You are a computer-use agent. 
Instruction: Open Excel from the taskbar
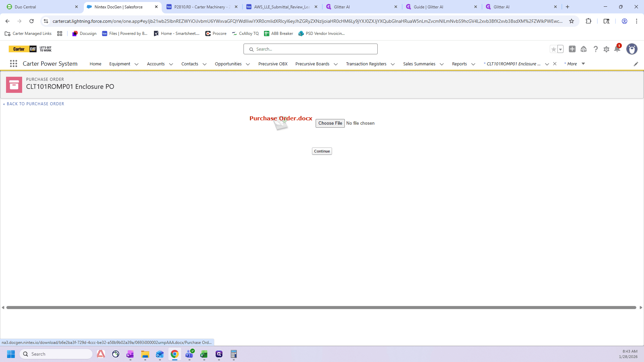pos(204,354)
